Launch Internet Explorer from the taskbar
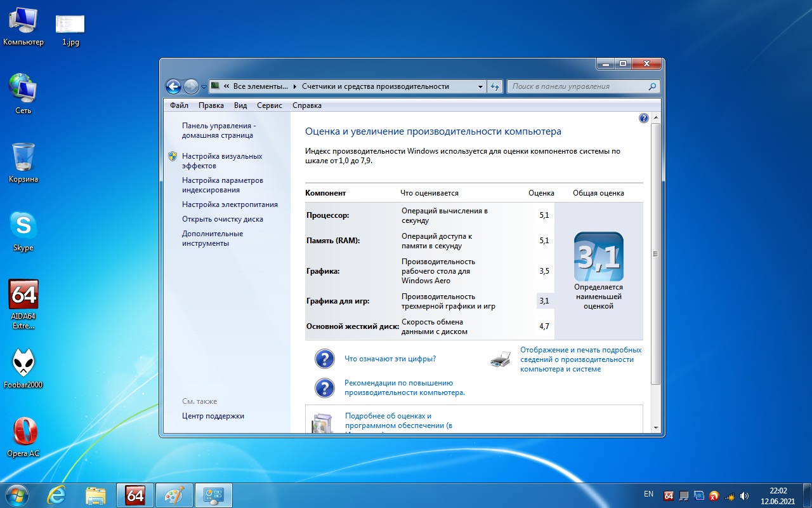Viewport: 812px width, 508px height. point(56,495)
